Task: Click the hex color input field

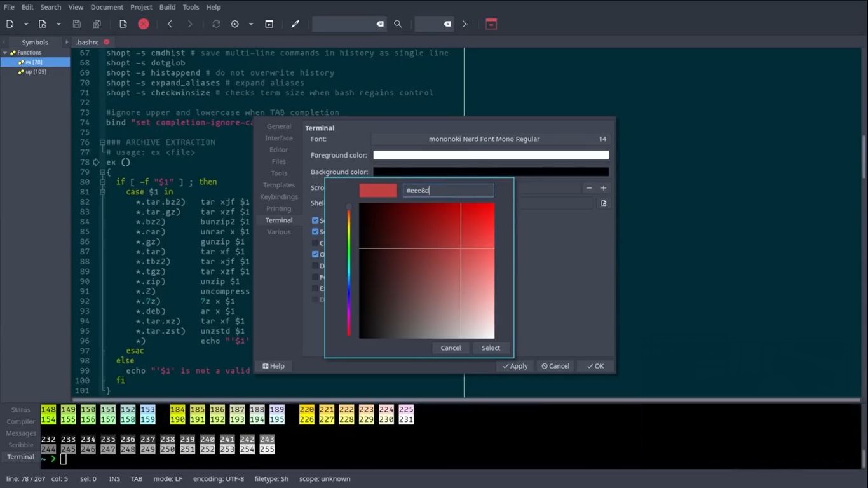Action: click(x=448, y=190)
